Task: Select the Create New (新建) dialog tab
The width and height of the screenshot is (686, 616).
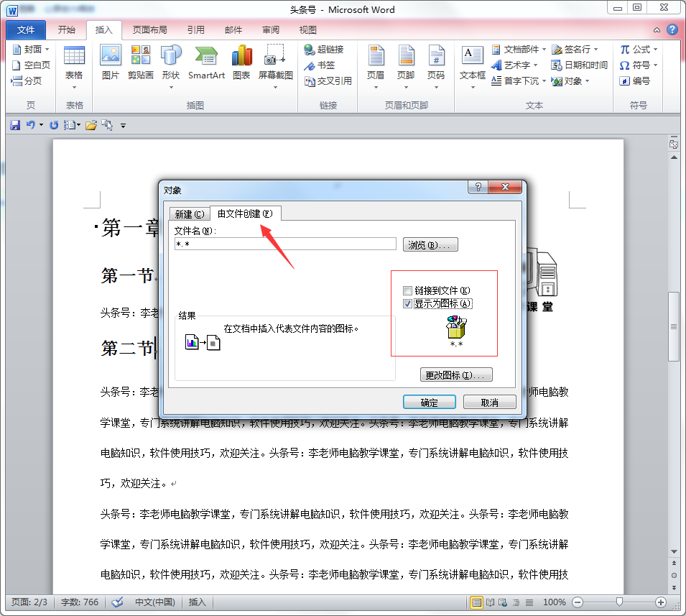Action: point(190,214)
